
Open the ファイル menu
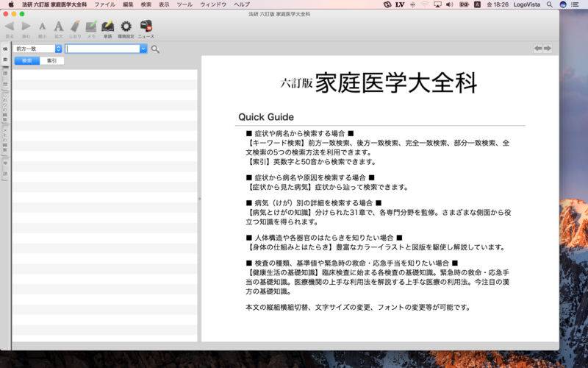click(104, 4)
